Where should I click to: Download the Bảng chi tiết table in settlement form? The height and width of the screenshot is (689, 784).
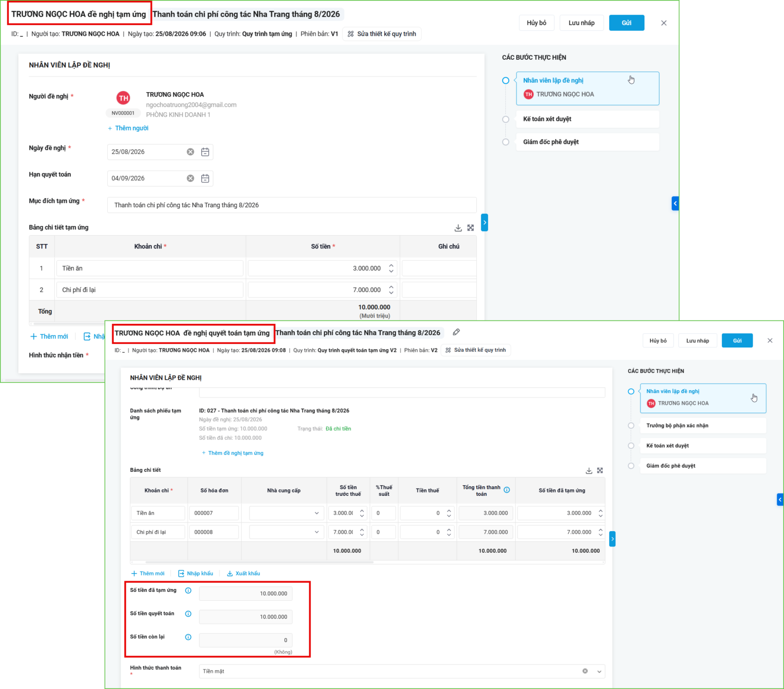tap(589, 470)
